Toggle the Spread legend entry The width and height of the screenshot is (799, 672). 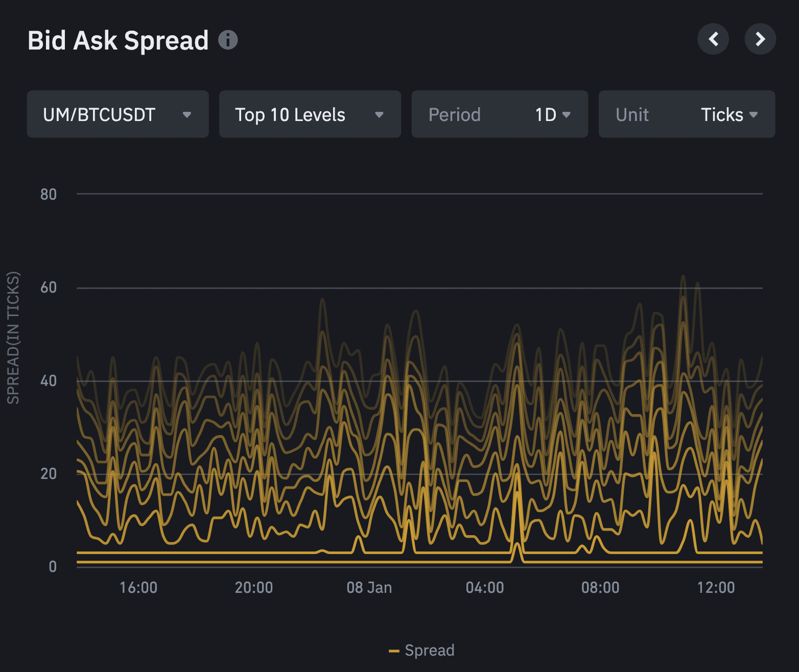[421, 650]
